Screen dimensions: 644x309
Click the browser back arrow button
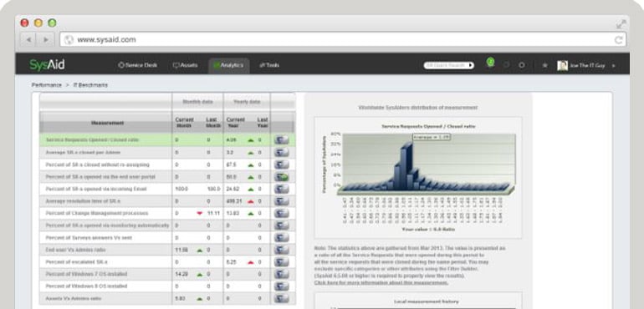point(28,40)
